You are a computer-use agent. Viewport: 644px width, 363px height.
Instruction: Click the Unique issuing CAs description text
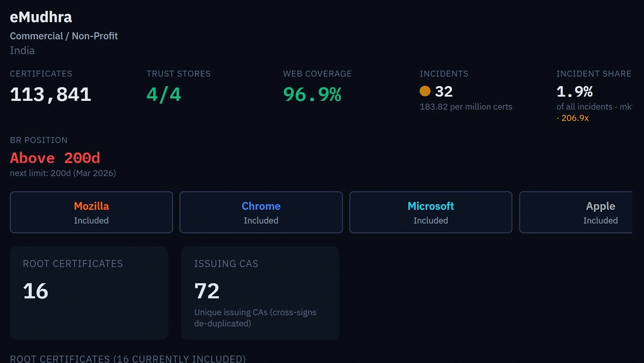tap(255, 317)
